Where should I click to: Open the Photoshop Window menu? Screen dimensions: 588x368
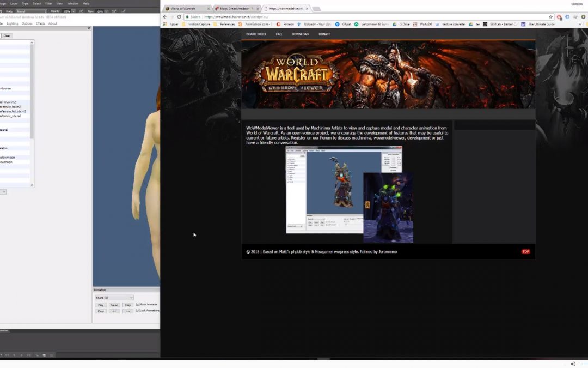point(73,3)
